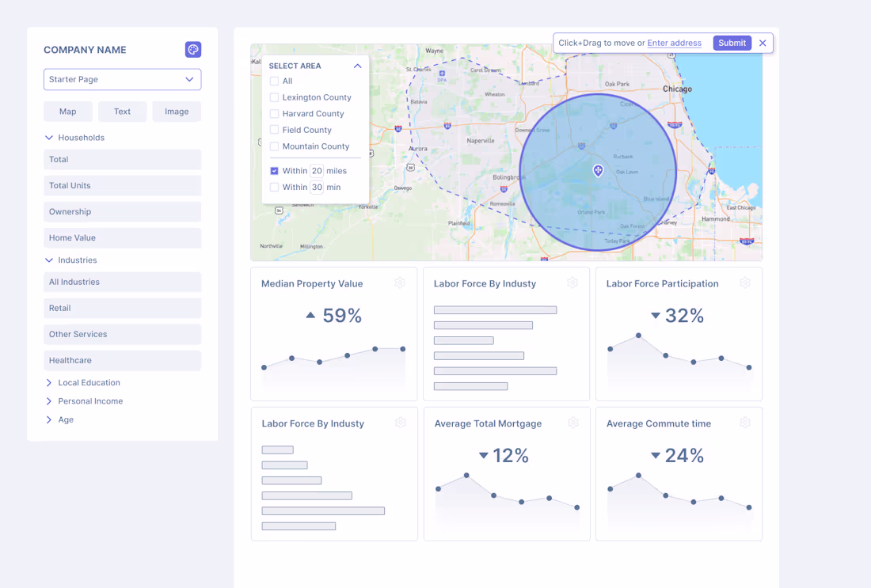Screen dimensions: 871x588
Task: Switch to the Image tab
Action: click(176, 112)
